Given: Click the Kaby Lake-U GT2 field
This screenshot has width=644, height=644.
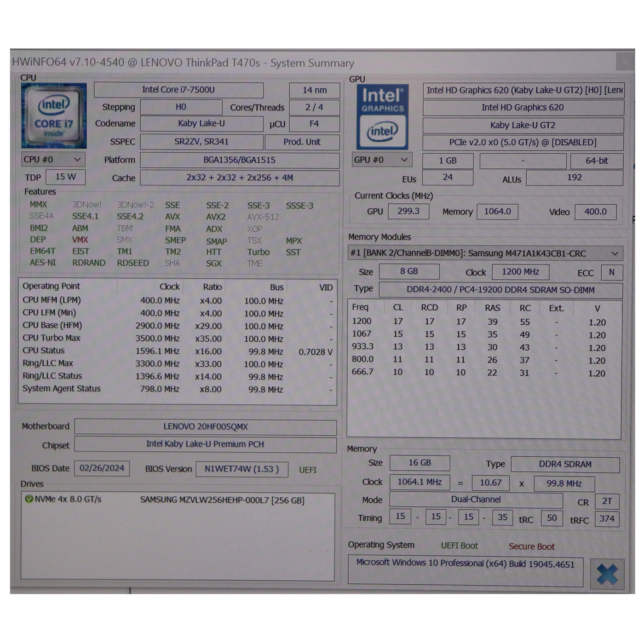Looking at the screenshot, I should (523, 125).
